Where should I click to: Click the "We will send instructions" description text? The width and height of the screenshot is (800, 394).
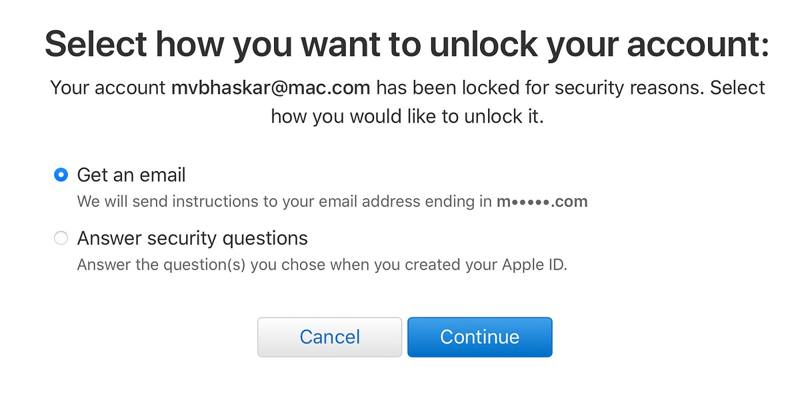pos(332,202)
